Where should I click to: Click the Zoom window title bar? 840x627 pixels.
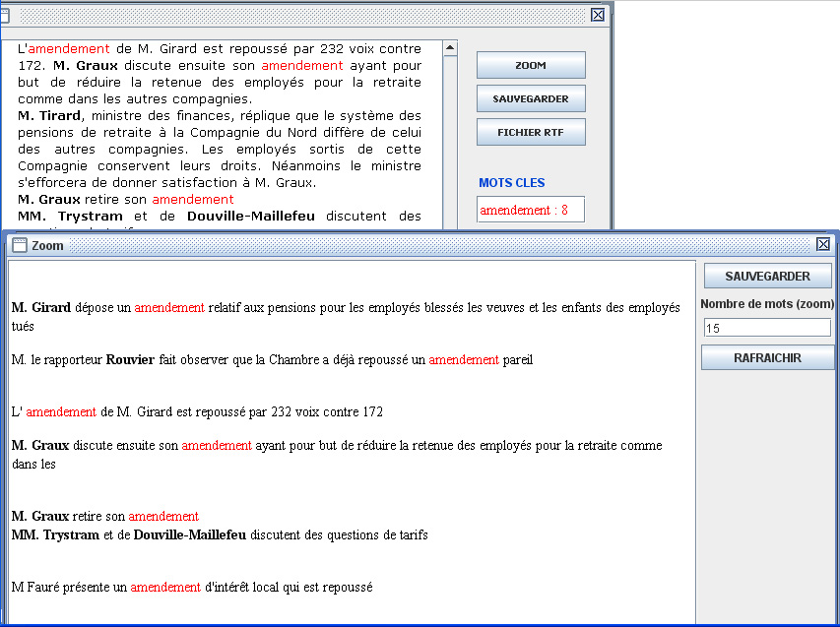pyautogui.click(x=394, y=245)
